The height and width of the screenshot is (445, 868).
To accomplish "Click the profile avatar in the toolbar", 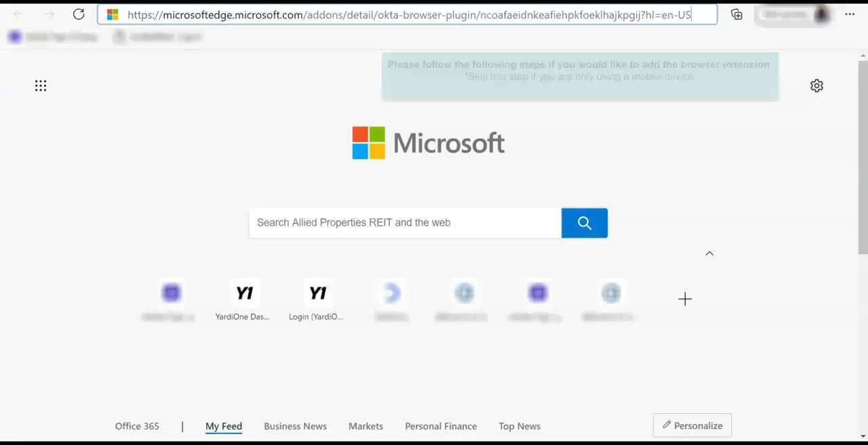I will click(821, 14).
